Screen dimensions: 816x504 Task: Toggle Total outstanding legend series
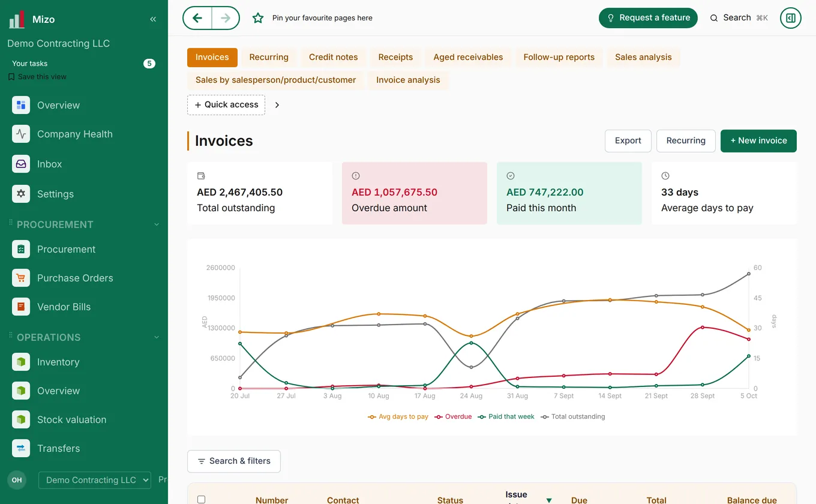point(572,416)
